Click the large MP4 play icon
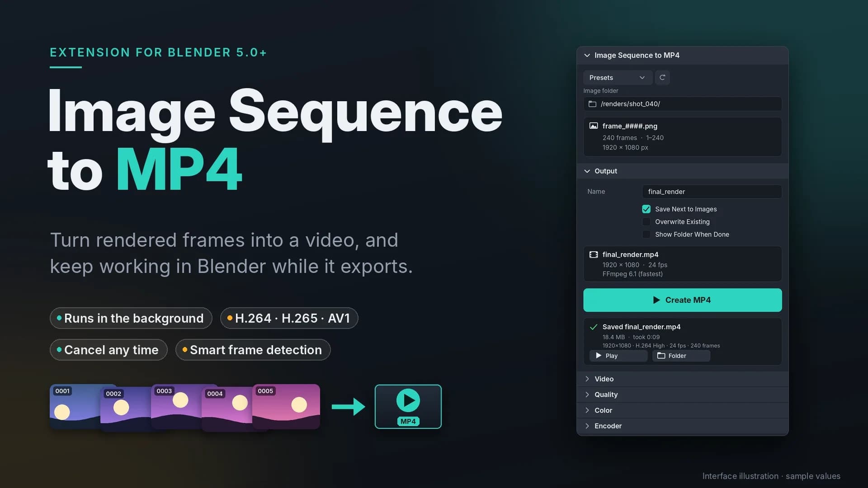The height and width of the screenshot is (488, 868). [408, 400]
